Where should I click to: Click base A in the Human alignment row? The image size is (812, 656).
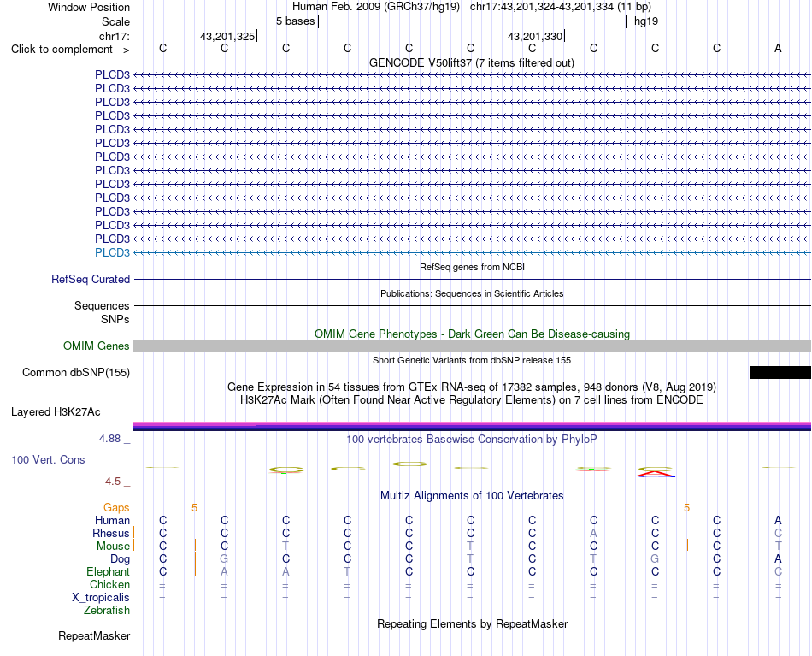coord(778,520)
